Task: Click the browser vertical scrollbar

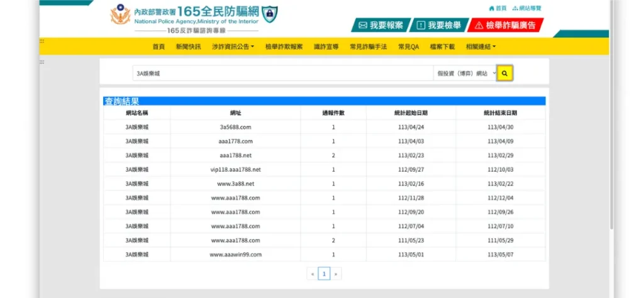Action: [x=612, y=115]
